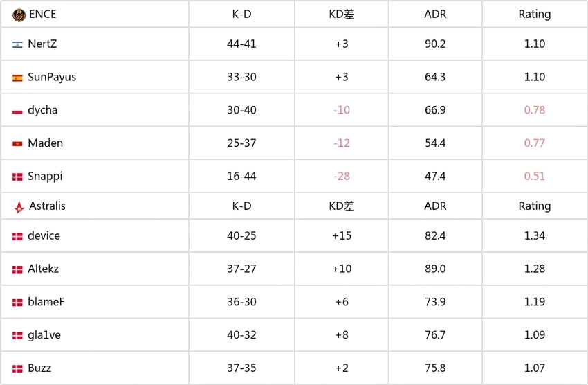Click the Montenegro flag beside Maden

[x=17, y=144]
